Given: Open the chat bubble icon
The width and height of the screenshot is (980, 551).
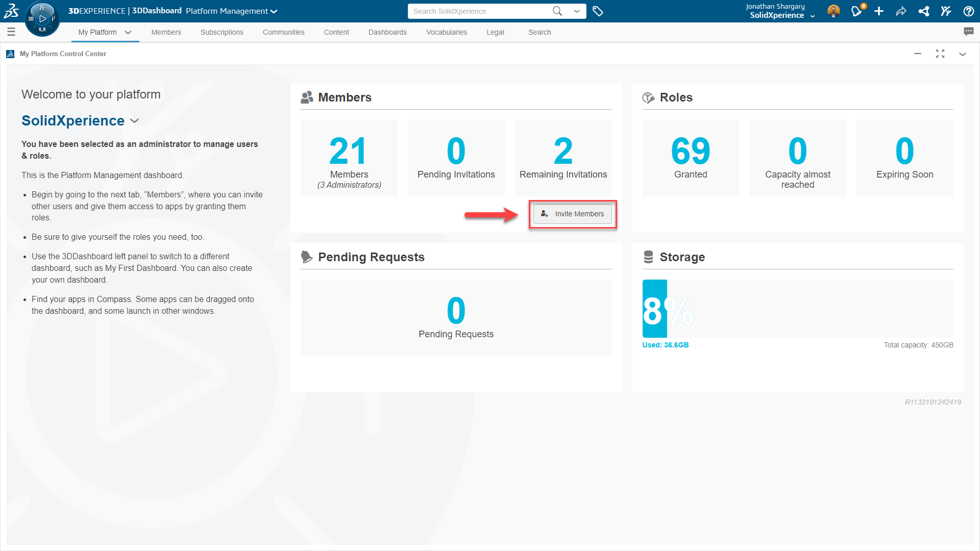Looking at the screenshot, I should (968, 32).
